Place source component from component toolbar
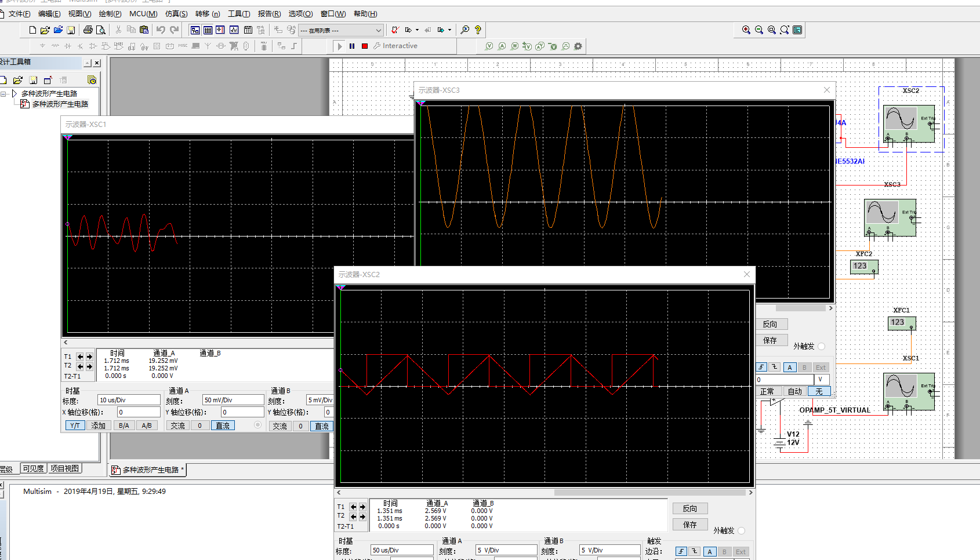Viewport: 980px width, 560px height. pyautogui.click(x=42, y=46)
